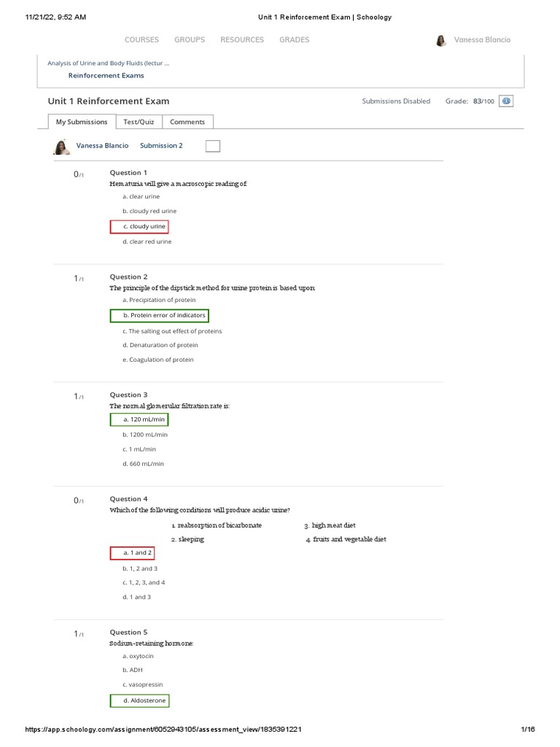Open the small box next to Submission 2

coord(212,146)
